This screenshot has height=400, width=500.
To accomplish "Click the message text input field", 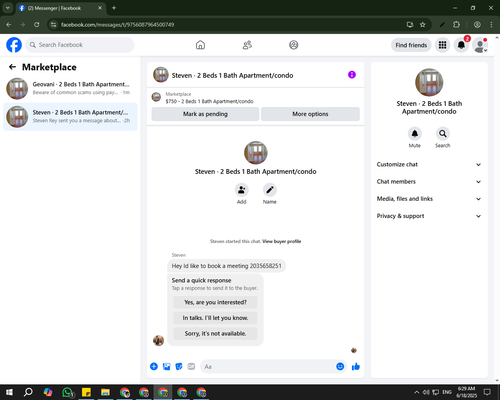I will [268, 367].
